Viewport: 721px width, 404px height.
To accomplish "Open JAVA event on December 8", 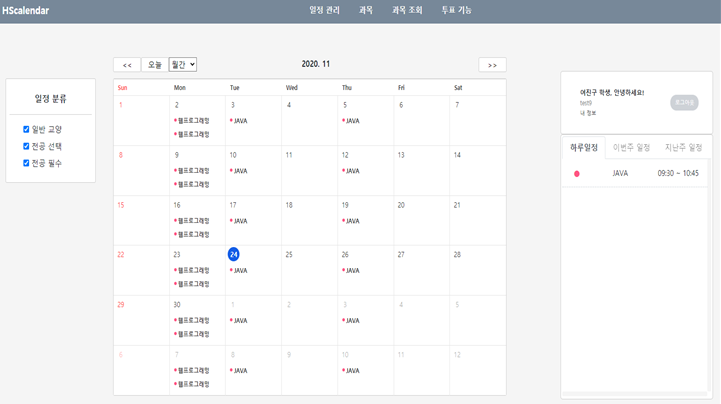I will click(239, 371).
